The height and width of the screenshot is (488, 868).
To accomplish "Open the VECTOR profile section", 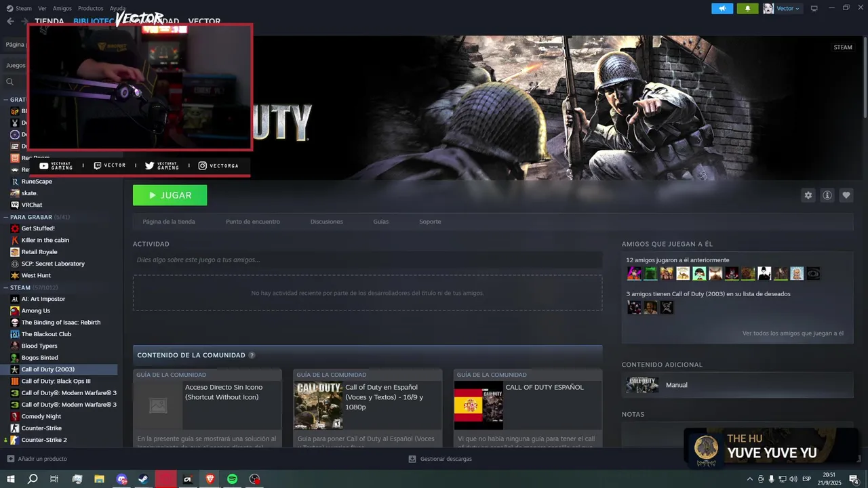I will click(x=204, y=22).
